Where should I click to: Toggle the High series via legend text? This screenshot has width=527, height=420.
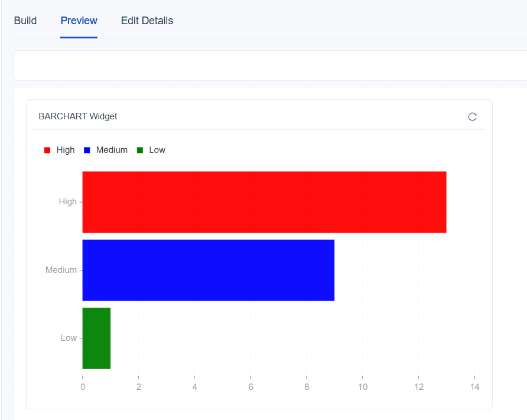click(x=66, y=150)
